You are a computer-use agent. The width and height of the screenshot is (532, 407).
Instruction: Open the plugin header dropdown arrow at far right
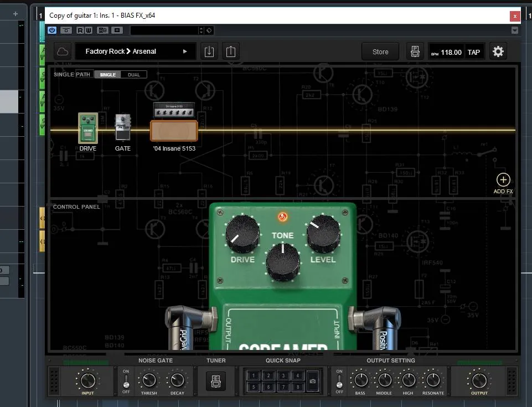coord(515,30)
